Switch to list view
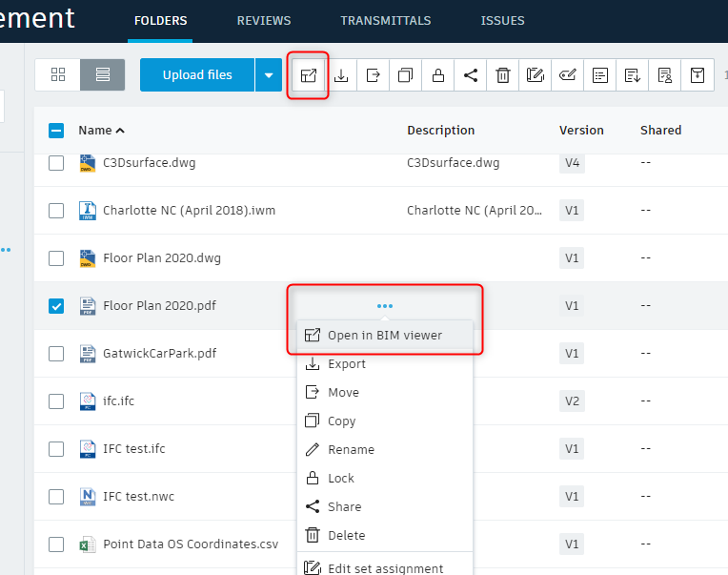Screen dimensions: 728x575 pyautogui.click(x=103, y=74)
